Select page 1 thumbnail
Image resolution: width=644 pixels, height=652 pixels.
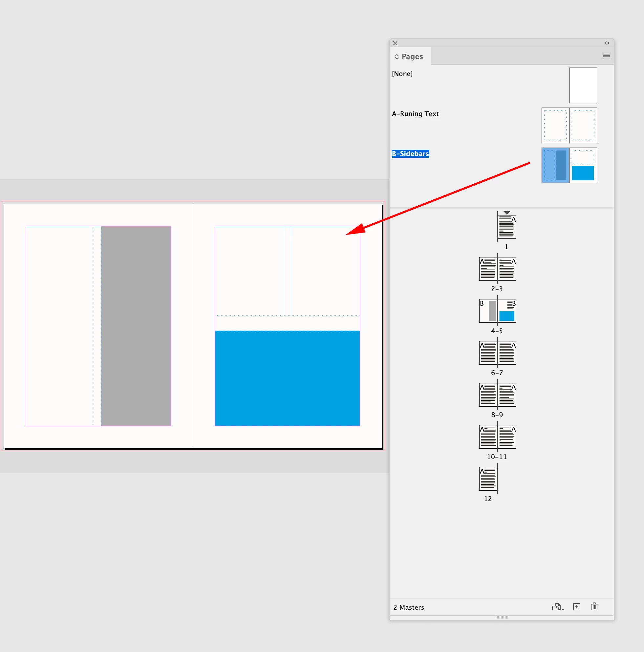point(506,227)
